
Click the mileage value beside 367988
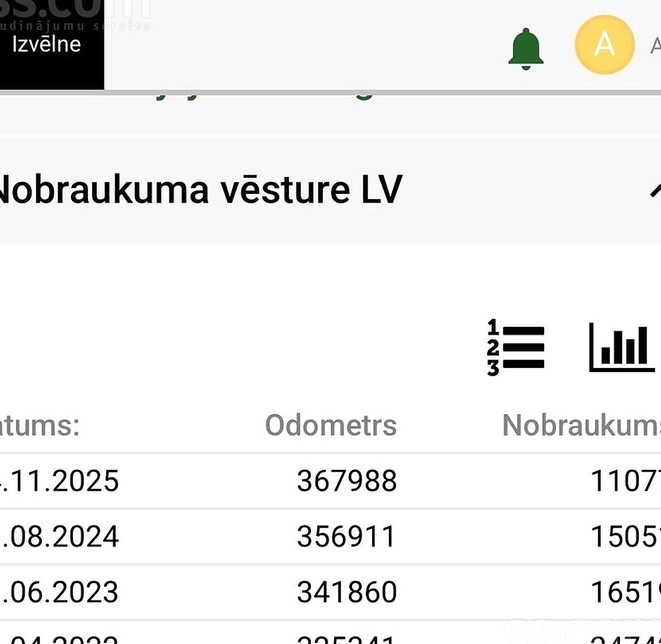626,481
